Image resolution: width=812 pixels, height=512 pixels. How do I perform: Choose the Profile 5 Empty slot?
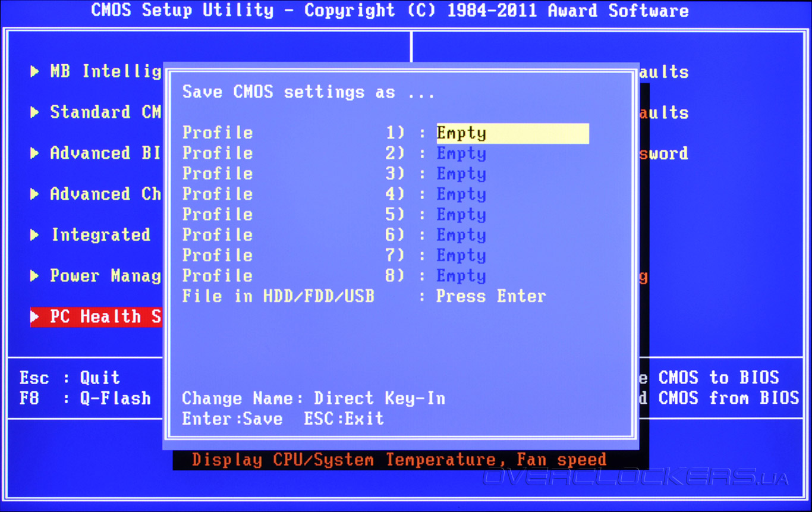[x=461, y=215]
